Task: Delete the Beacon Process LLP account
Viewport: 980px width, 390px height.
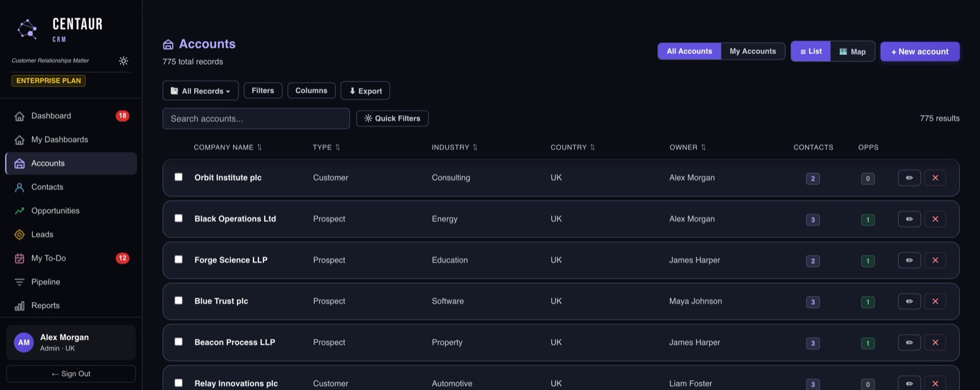Action: [x=935, y=342]
